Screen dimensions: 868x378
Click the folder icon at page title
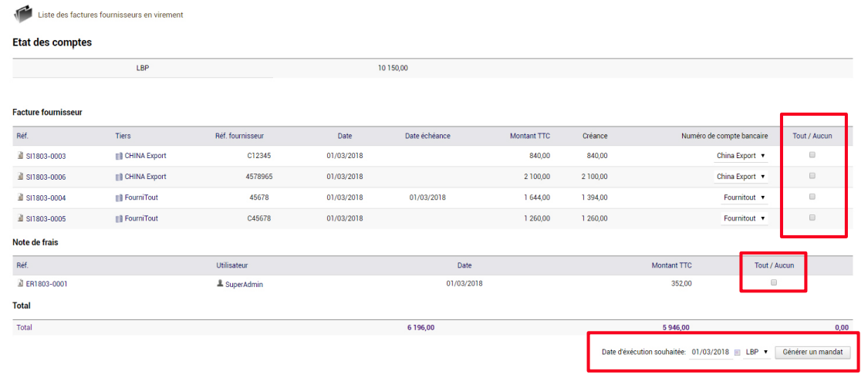click(x=22, y=14)
